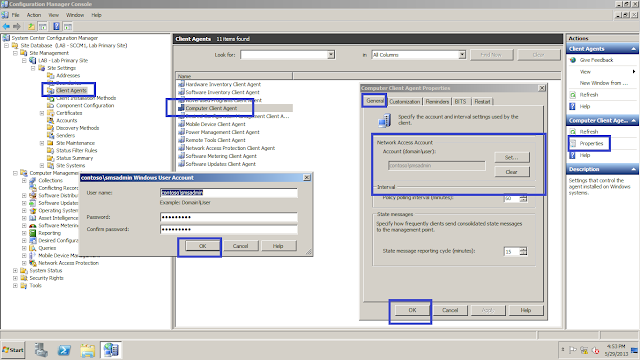Click OK in Windows User Account dialog
Viewport: 640px width, 360px height.
[x=203, y=246]
